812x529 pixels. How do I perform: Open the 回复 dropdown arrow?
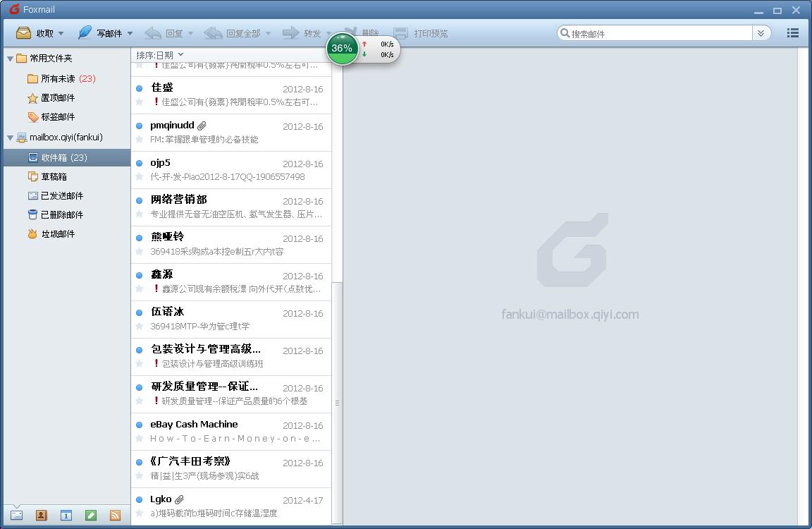click(190, 34)
